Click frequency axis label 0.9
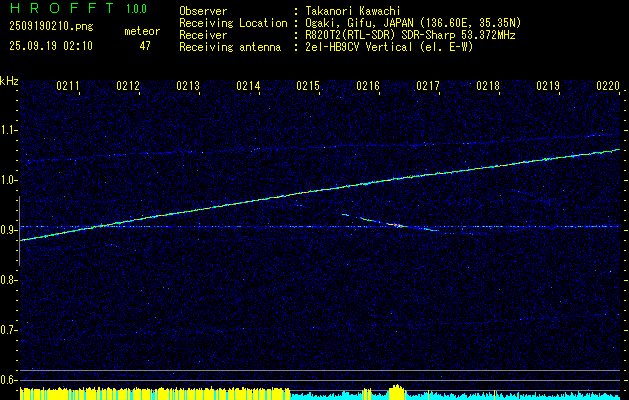The width and height of the screenshot is (629, 400). coord(9,230)
